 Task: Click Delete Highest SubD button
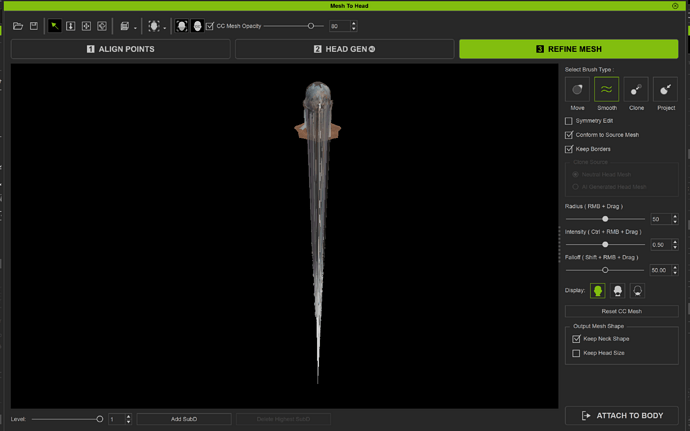[x=283, y=419]
